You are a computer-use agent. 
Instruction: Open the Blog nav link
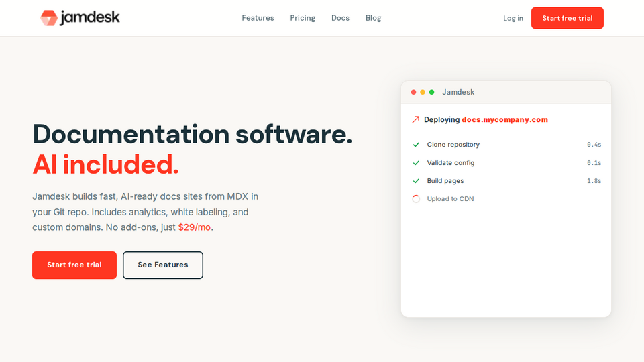(374, 18)
